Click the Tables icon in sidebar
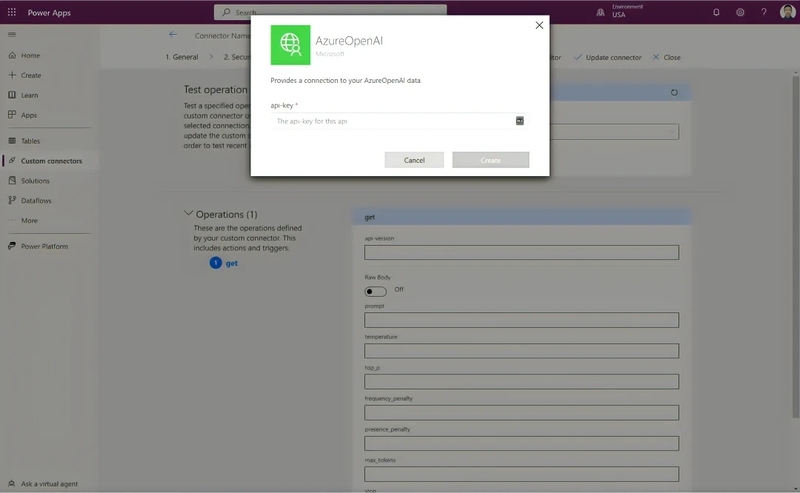 coord(12,140)
